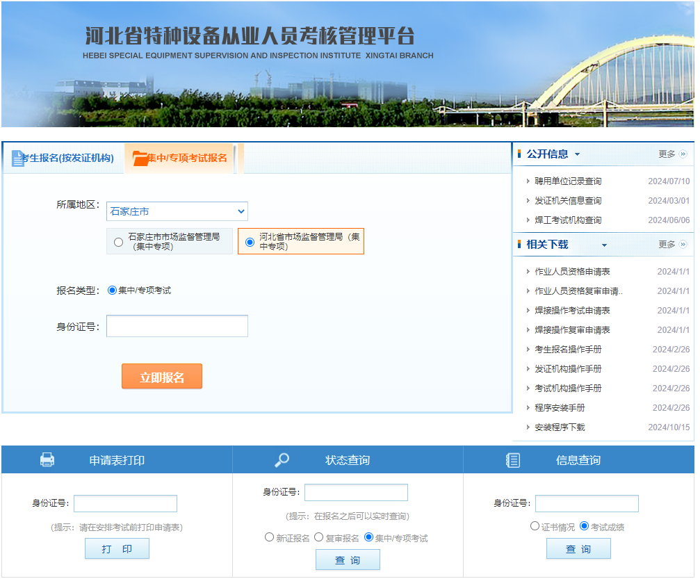The width and height of the screenshot is (700, 588).
Task: Click 更多 link in 相关下载 section
Action: [x=667, y=244]
